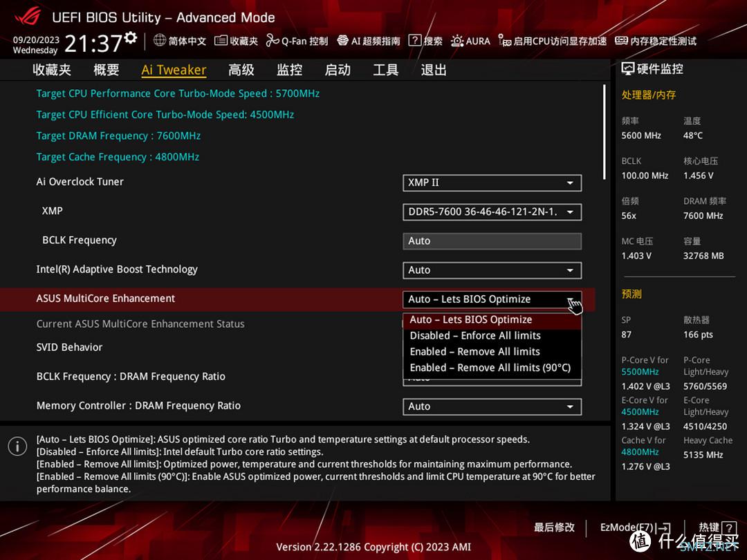The width and height of the screenshot is (747, 560).
Task: Open the XMP DDR5-7600 profile dropdown
Action: coord(492,212)
